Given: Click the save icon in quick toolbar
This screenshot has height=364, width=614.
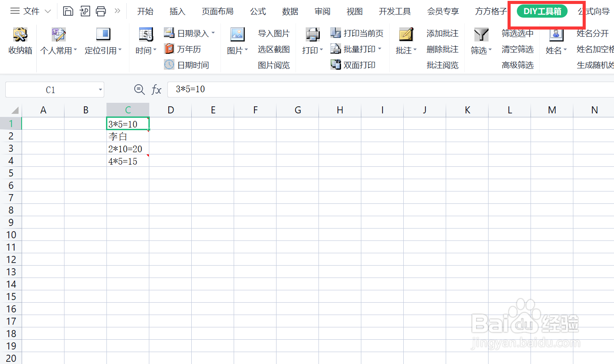Looking at the screenshot, I should [x=68, y=11].
